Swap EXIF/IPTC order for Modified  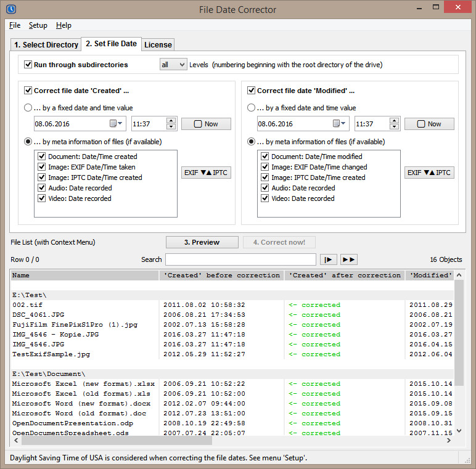pyautogui.click(x=429, y=173)
